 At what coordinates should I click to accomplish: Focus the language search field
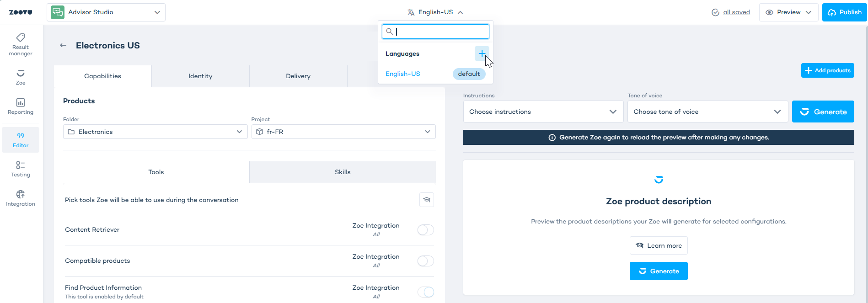[x=435, y=32]
